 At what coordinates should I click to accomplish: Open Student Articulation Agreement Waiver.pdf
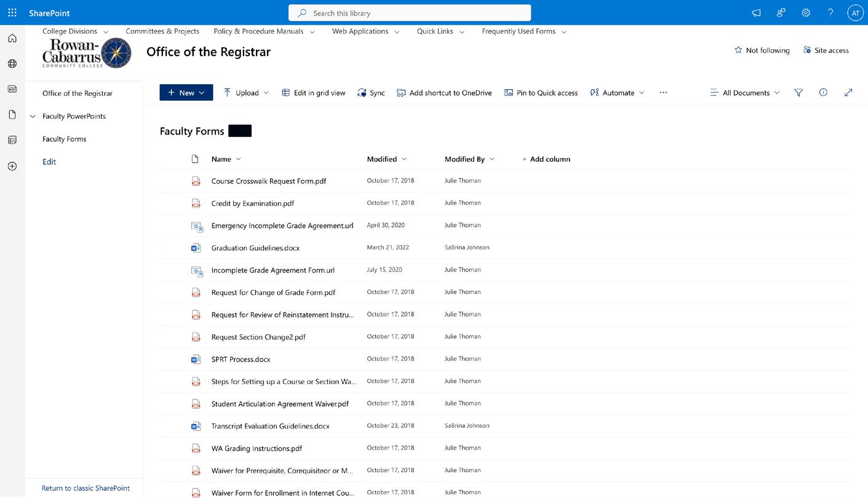coord(280,404)
